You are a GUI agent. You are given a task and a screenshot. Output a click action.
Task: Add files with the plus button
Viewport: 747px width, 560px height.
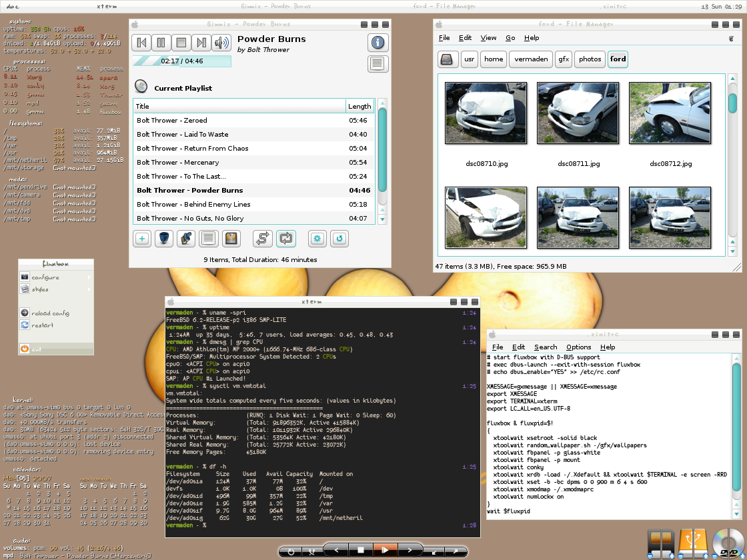142,239
